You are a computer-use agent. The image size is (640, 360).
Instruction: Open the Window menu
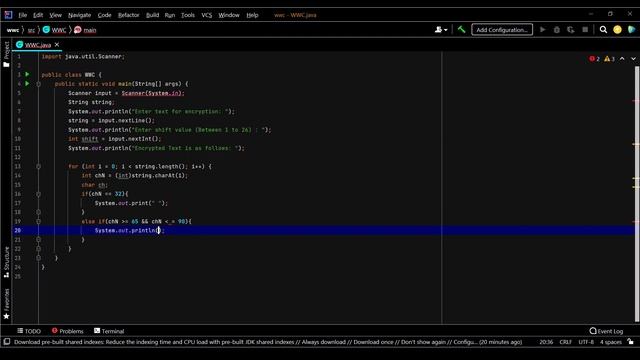[x=229, y=15]
